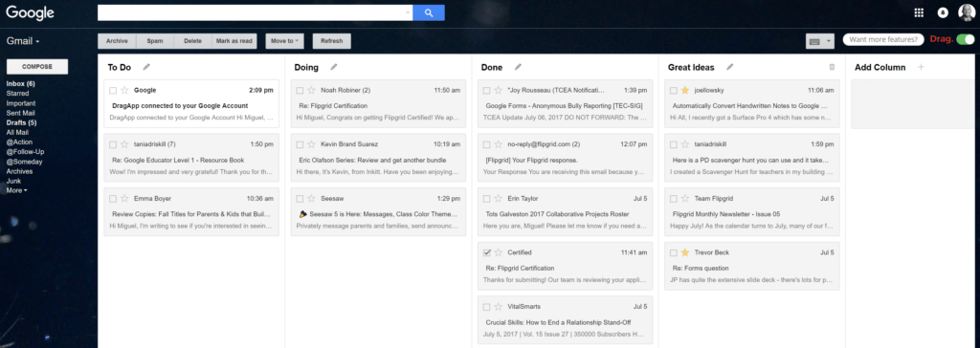Viewport: 980px width, 348px height.
Task: Click the Add Column header
Action: [x=880, y=68]
